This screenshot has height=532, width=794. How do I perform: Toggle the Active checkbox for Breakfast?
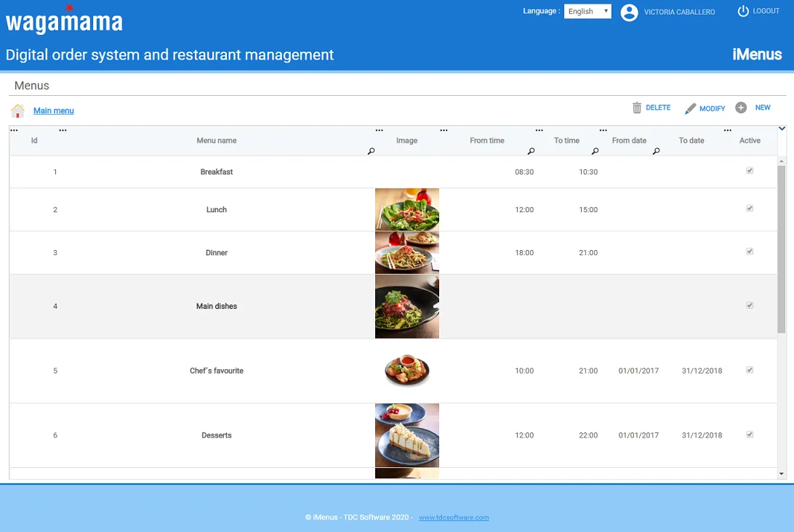(x=750, y=171)
